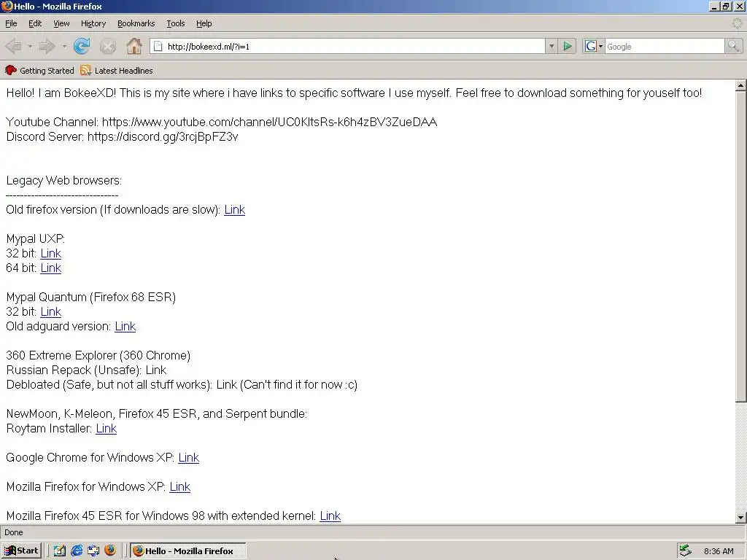Click the vertical scrollbar thumb

pyautogui.click(x=740, y=246)
